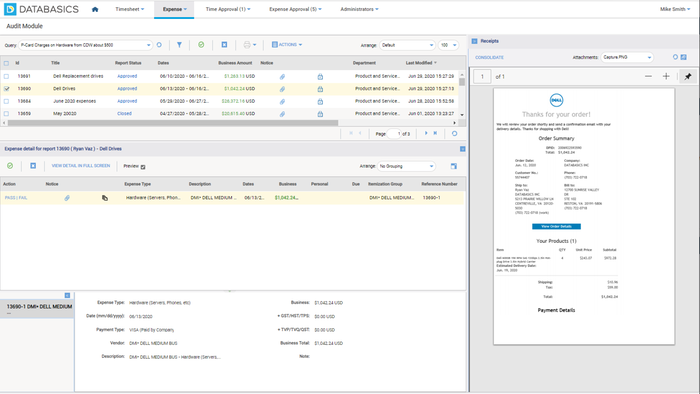Open attachment paperclip for report 13691
Screen dimensions: 700x394
[x=282, y=77]
